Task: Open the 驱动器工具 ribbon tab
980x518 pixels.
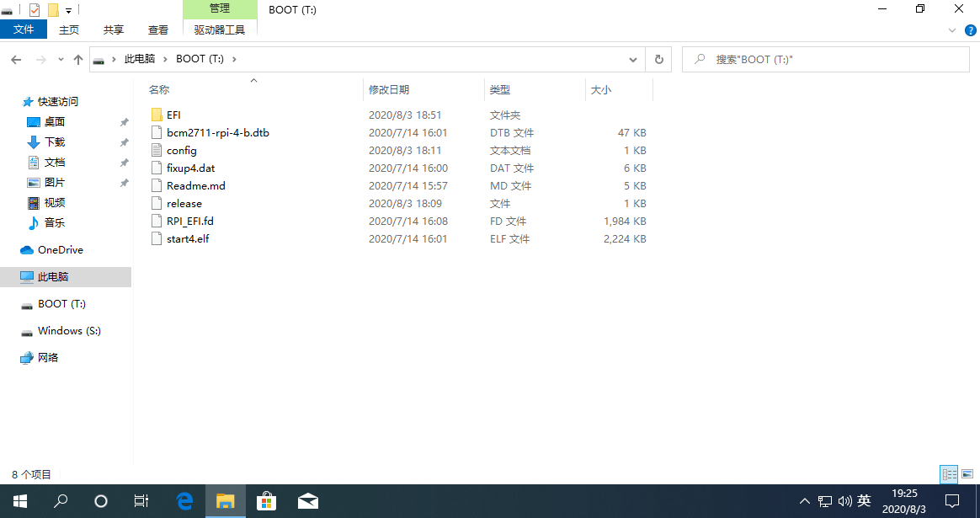Action: pyautogui.click(x=220, y=29)
